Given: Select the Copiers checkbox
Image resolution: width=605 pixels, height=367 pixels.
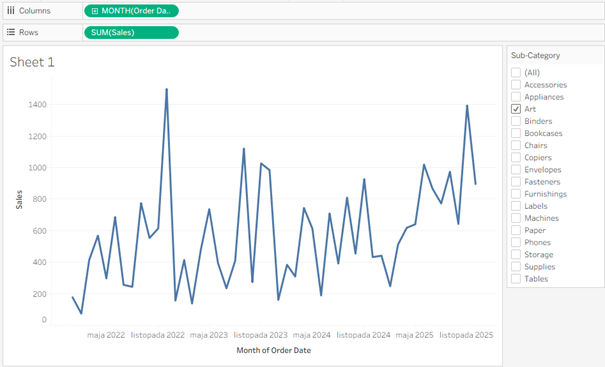Looking at the screenshot, I should [x=516, y=157].
